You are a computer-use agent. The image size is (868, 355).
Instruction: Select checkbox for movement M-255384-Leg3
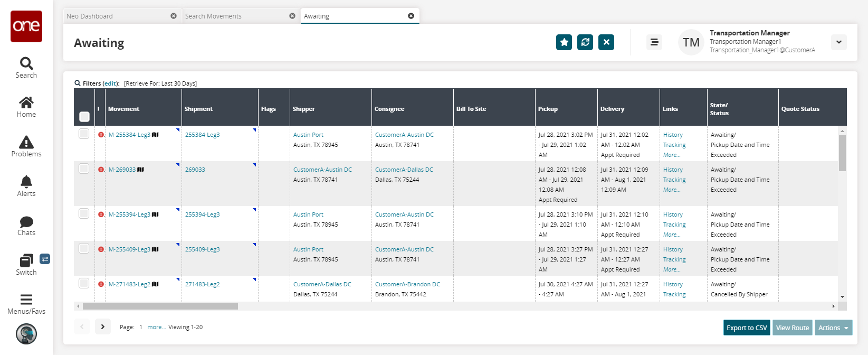[x=84, y=134]
